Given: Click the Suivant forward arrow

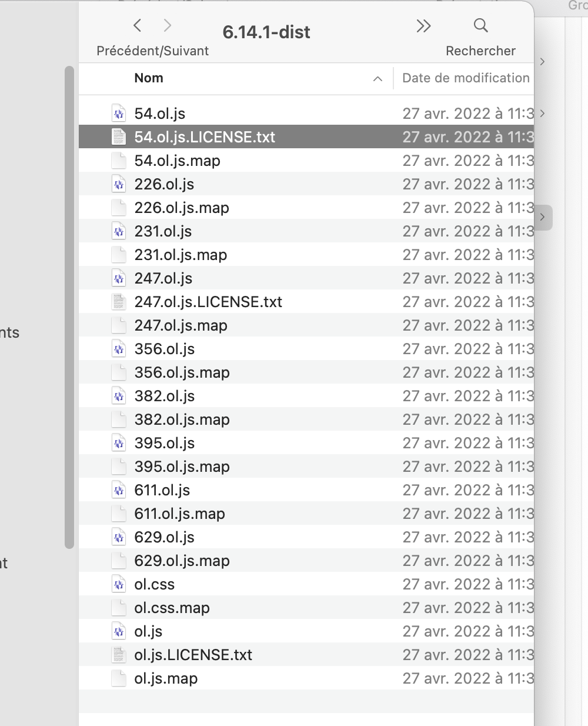Looking at the screenshot, I should pyautogui.click(x=168, y=25).
